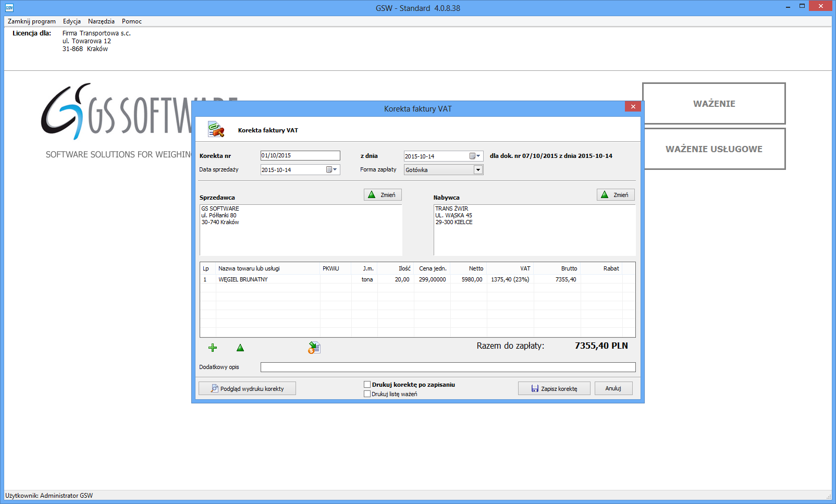836x504 pixels.
Task: Close the Korekta faktury VAT dialog
Action: [633, 107]
